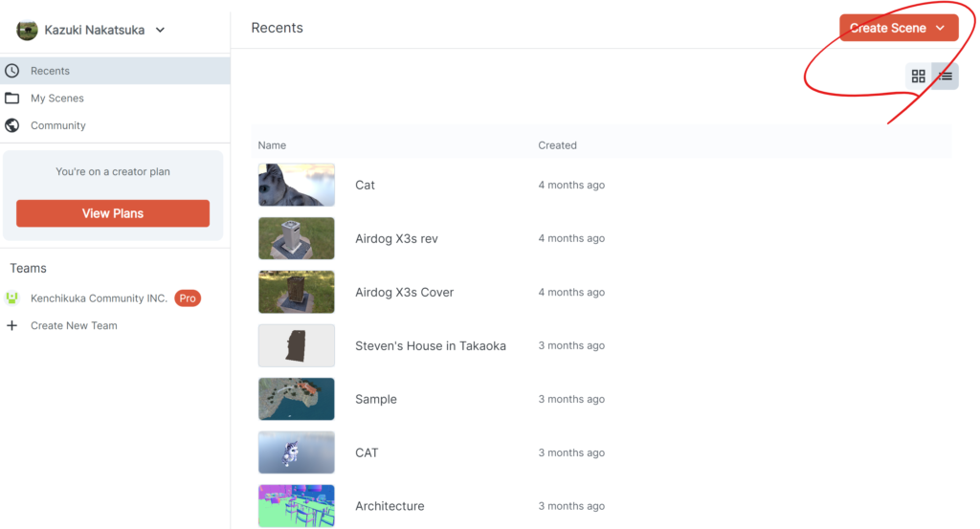Click the Pro badge
The height and width of the screenshot is (529, 980).
pyautogui.click(x=188, y=298)
